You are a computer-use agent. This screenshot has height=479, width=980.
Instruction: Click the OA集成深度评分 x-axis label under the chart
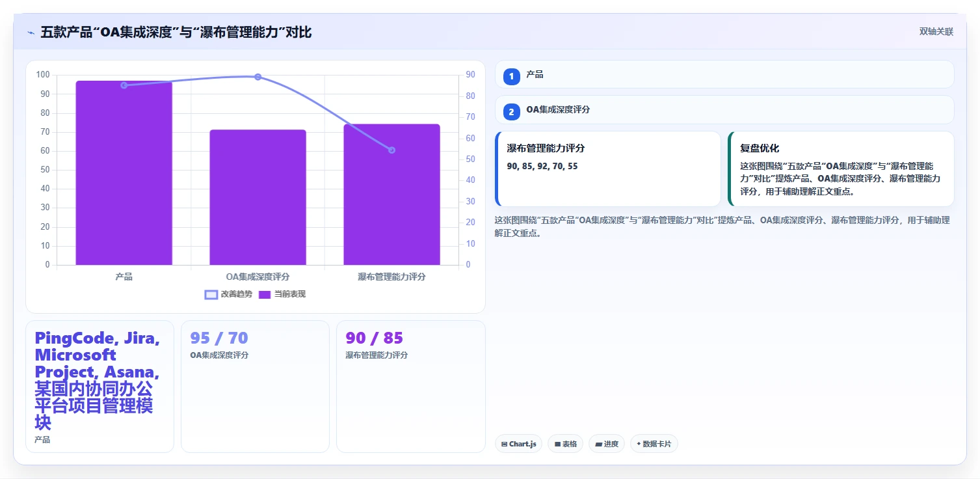click(x=258, y=277)
